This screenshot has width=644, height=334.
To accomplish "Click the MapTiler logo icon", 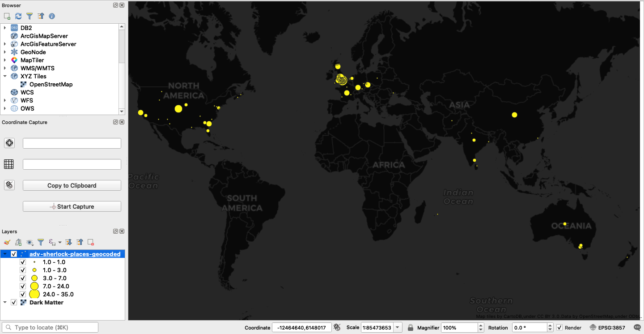I will [14, 60].
